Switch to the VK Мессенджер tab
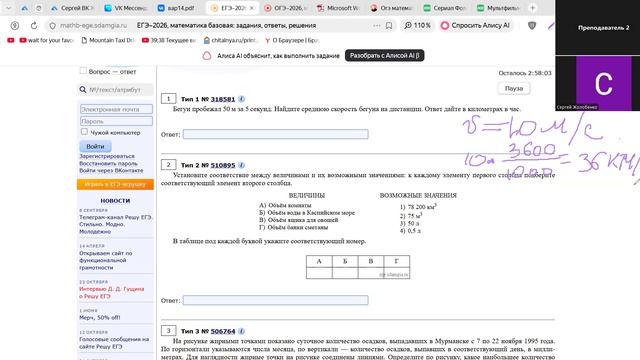The image size is (640, 360). pos(126,8)
